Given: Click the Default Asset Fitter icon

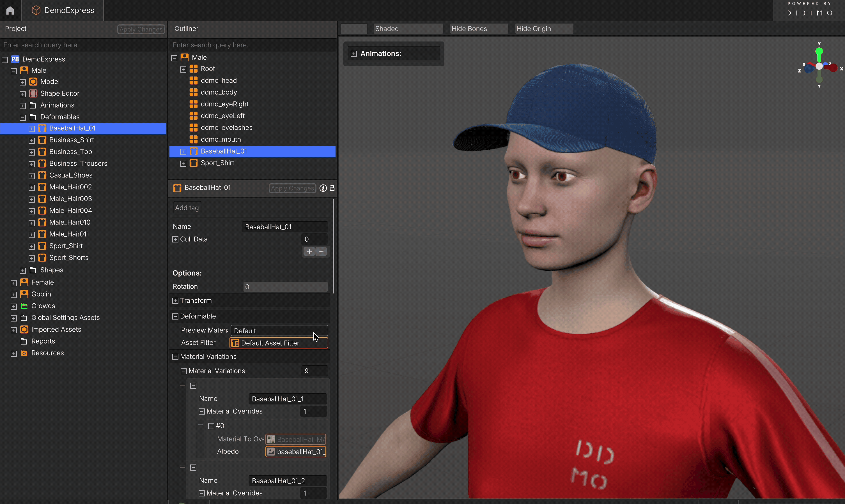Looking at the screenshot, I should coord(235,343).
